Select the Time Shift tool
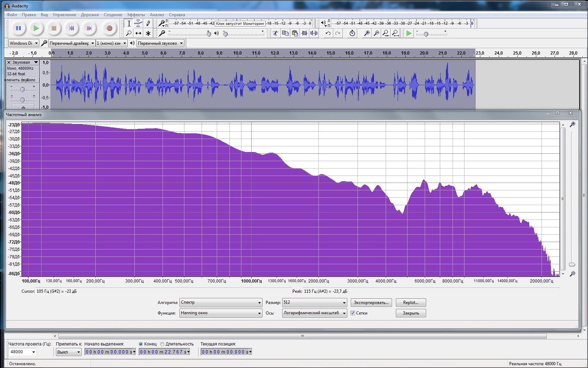The image size is (588, 368). pos(139,33)
